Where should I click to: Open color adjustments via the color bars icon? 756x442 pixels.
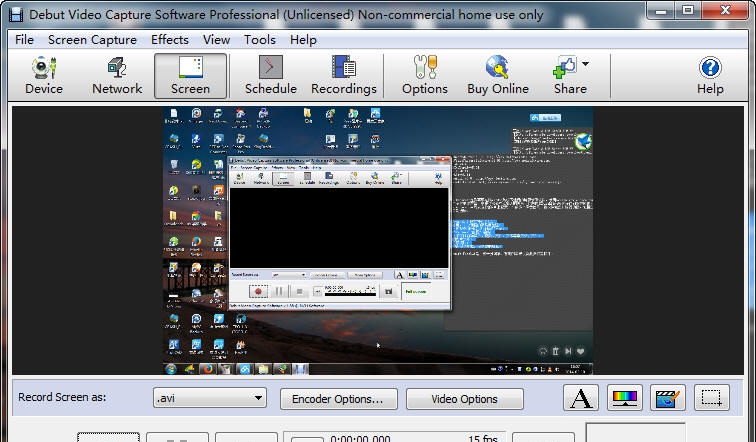tap(625, 399)
